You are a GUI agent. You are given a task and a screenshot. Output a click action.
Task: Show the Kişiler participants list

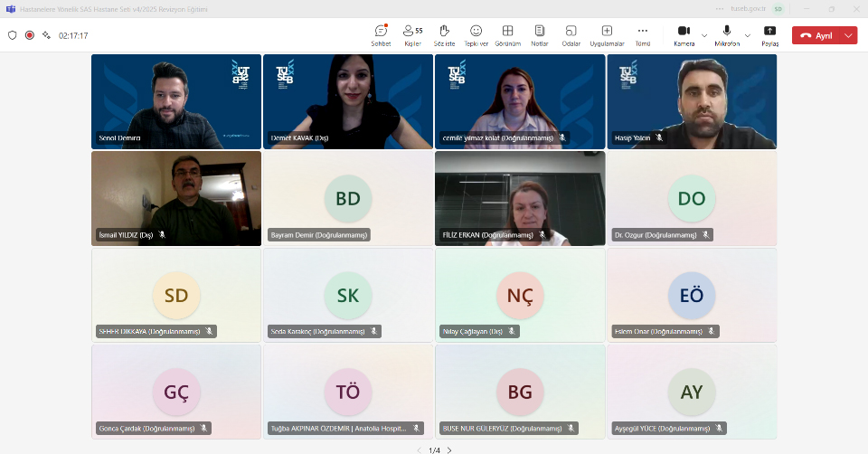pos(412,35)
